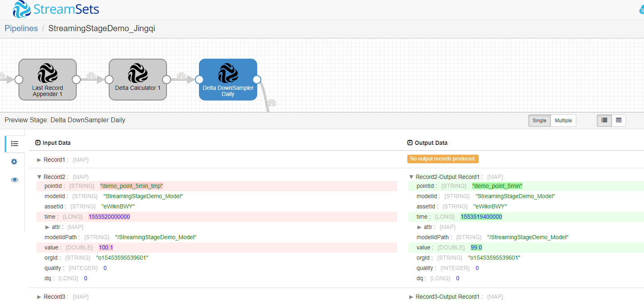Screen dimensions: 644x304
Task: Switch to list view of records
Action: point(604,120)
